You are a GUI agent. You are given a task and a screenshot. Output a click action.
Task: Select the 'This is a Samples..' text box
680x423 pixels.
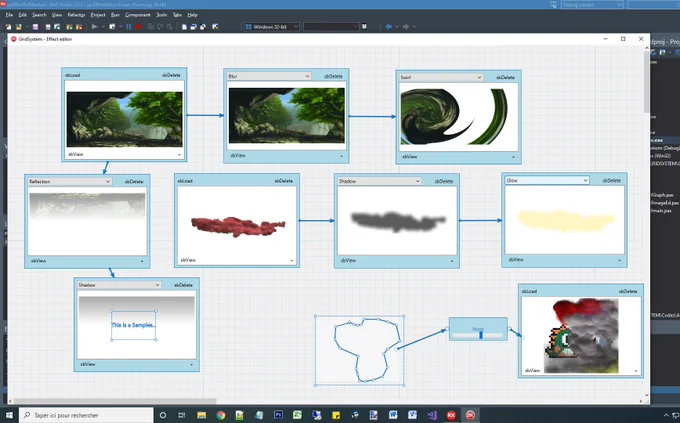pos(134,325)
